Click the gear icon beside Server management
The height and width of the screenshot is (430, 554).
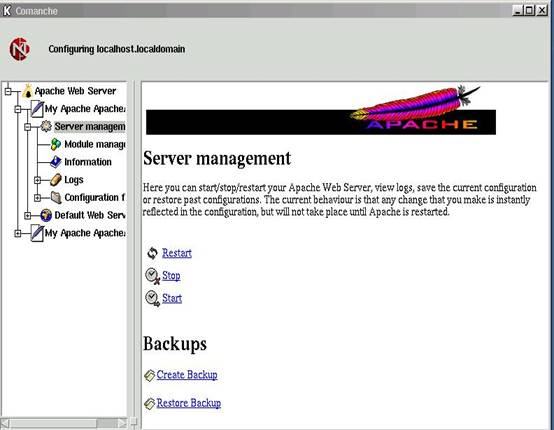[46, 126]
